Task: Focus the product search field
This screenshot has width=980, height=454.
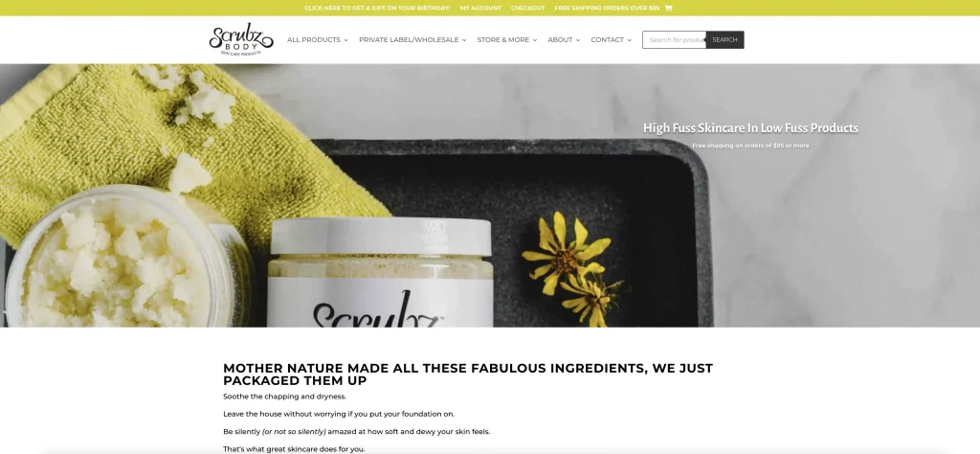Action: (675, 39)
